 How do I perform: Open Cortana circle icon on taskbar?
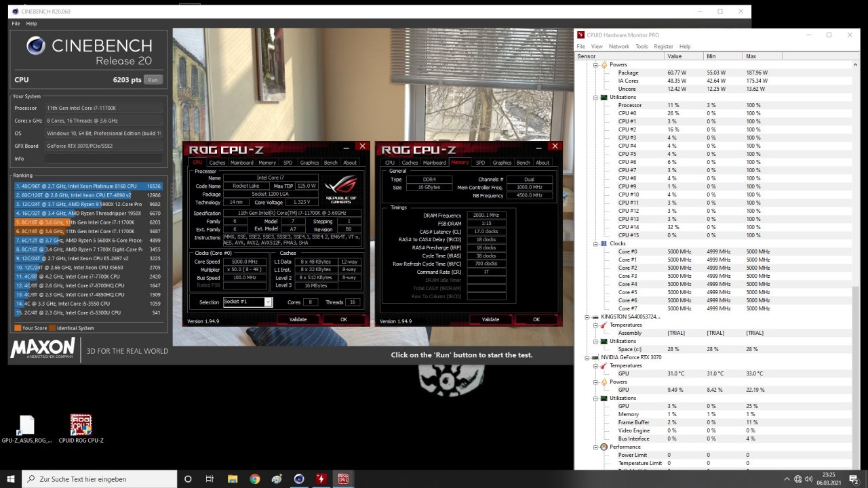pos(188,479)
